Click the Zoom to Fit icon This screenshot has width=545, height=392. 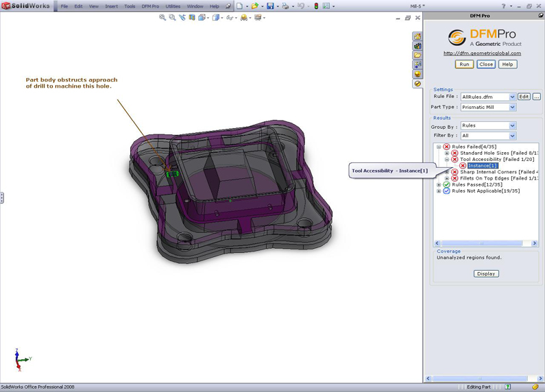[x=162, y=17]
